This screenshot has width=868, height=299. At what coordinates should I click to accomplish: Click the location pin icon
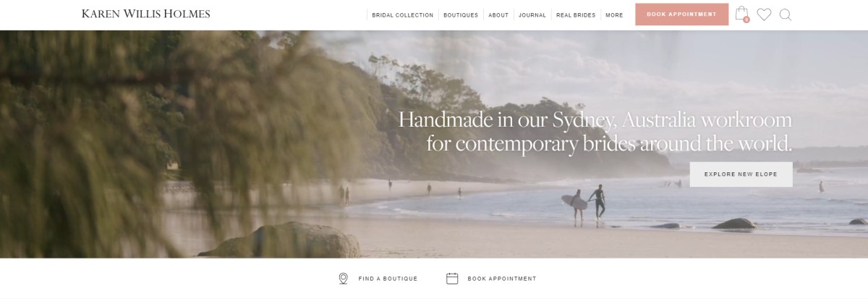tap(344, 279)
